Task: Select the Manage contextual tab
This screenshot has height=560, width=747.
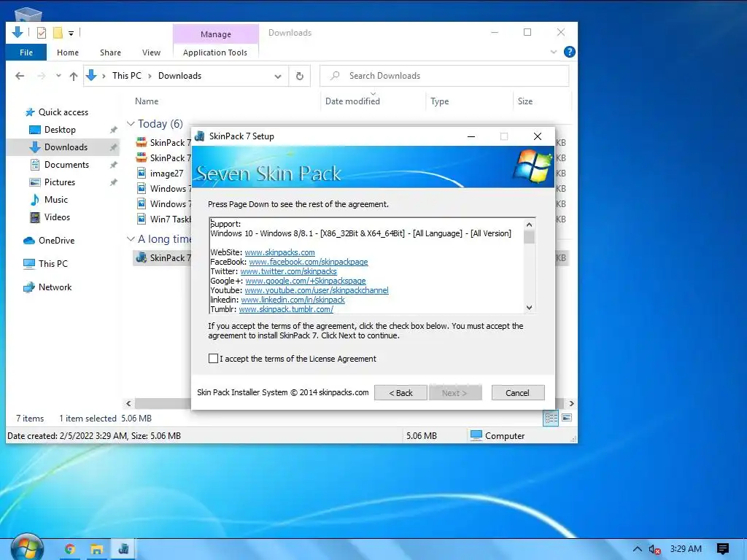Action: coord(215,34)
